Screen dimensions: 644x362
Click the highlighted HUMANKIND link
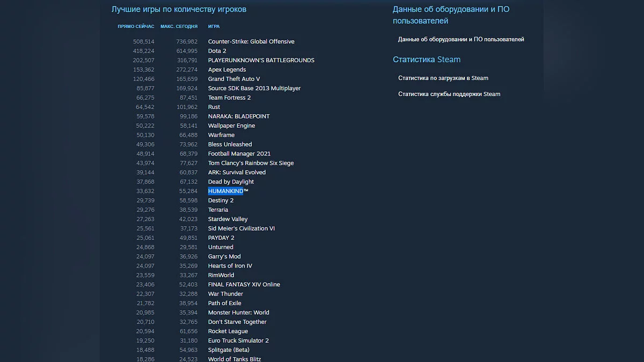pyautogui.click(x=228, y=191)
